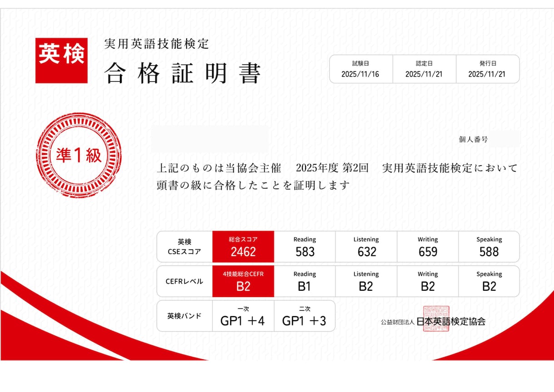The width and height of the screenshot is (554, 392).
Task: Click the red 英検 logo
Action: 61,60
